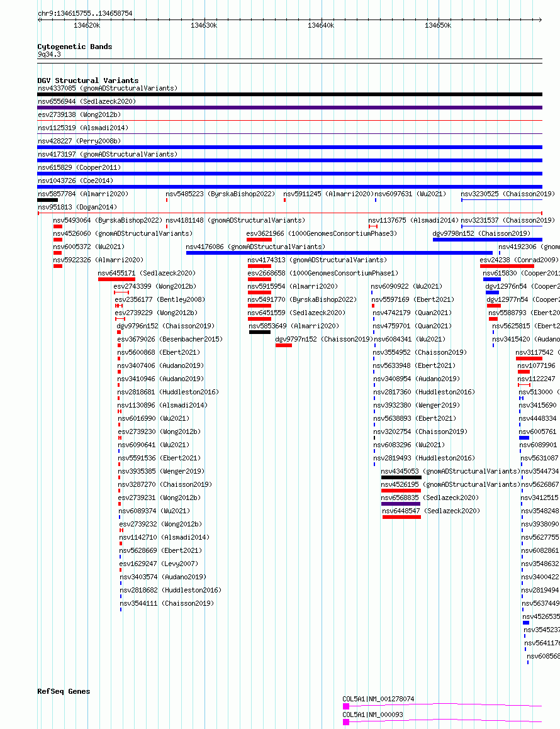The image size is (560, 729).
Task: Click the 134650k ruler position label
Action: [x=438, y=26]
